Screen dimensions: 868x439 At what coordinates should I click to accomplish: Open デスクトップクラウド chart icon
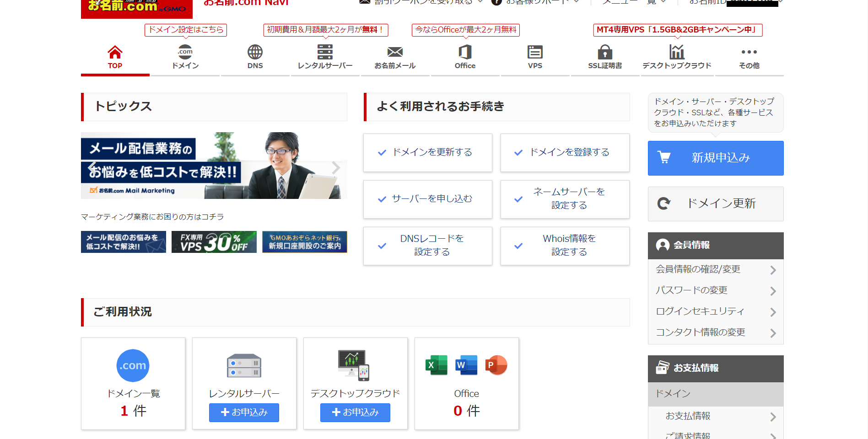coord(676,52)
